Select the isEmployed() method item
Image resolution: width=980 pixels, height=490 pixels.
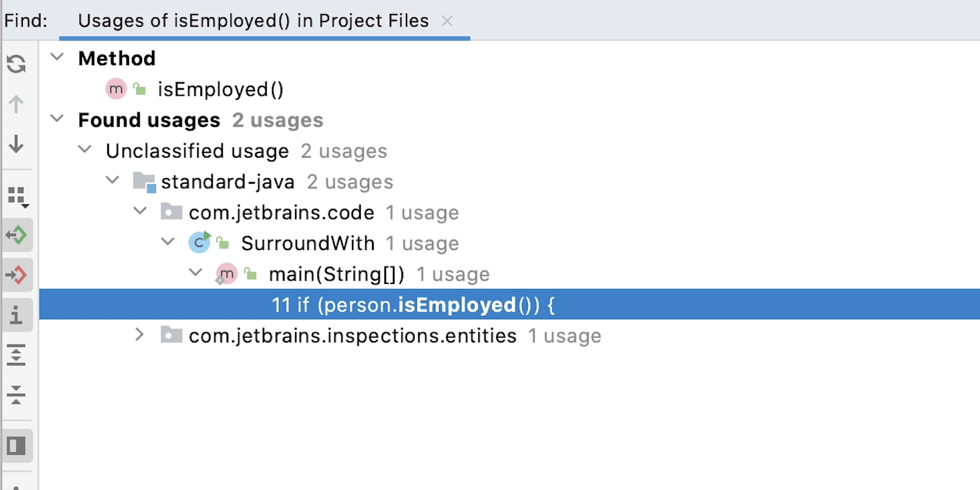(220, 90)
